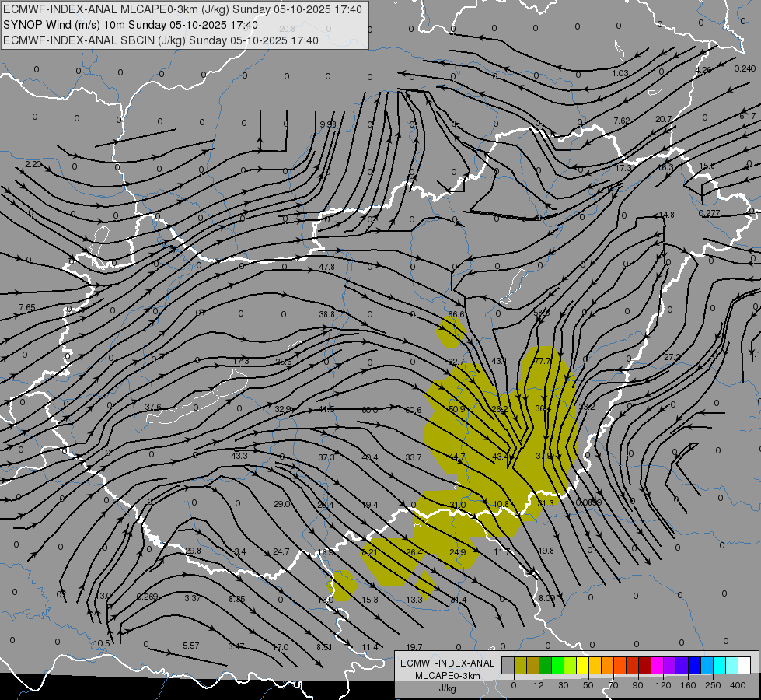Click the MLCAPE0-3km header line

tap(183, 9)
